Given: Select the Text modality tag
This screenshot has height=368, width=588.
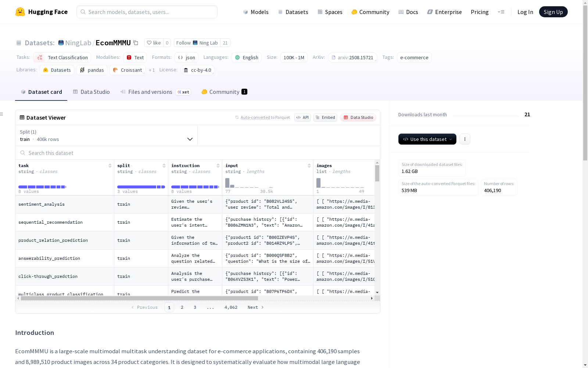Looking at the screenshot, I should tap(135, 57).
